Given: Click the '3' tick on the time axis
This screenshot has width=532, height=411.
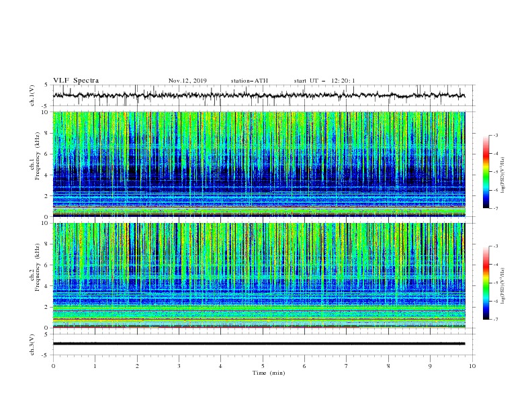Looking at the screenshot, I should coord(179,366).
